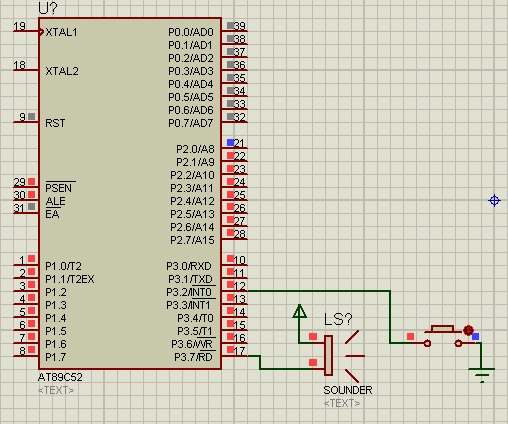
Task: Click the push button's rectangular cap
Action: click(x=442, y=329)
